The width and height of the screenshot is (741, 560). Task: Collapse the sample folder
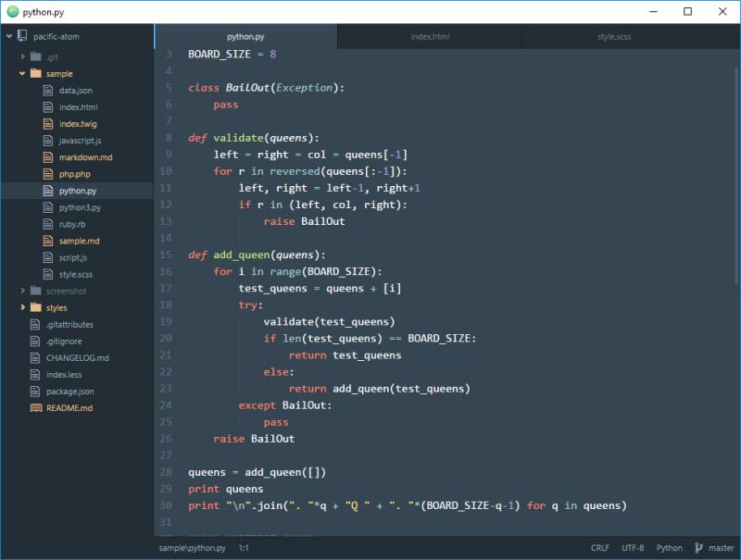22,73
